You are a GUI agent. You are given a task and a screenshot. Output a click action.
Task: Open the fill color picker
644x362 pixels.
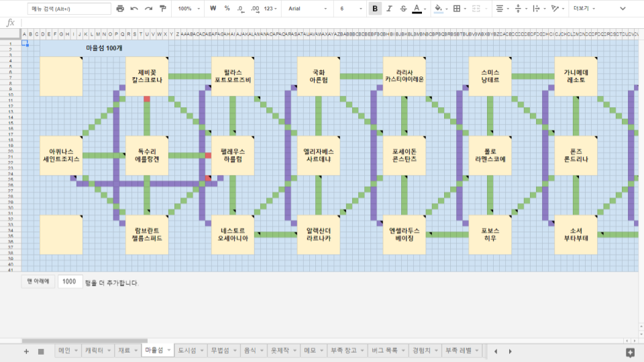[439, 9]
